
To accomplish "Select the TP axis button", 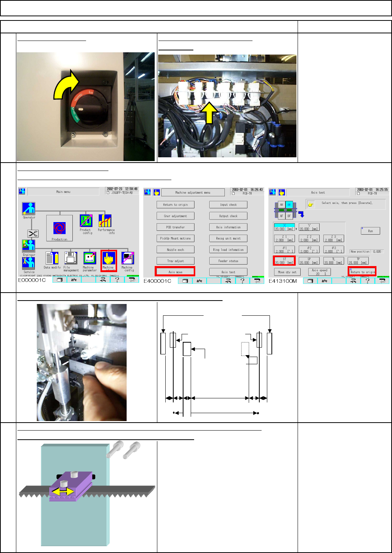I will [x=358, y=261].
